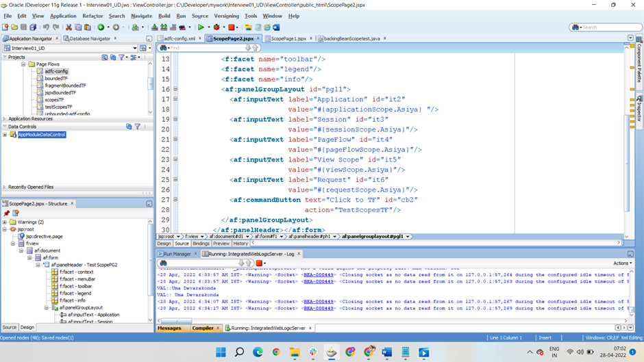This screenshot has height=362, width=644.
Task: Click the Word document toolbar icon
Action: (276, 27)
